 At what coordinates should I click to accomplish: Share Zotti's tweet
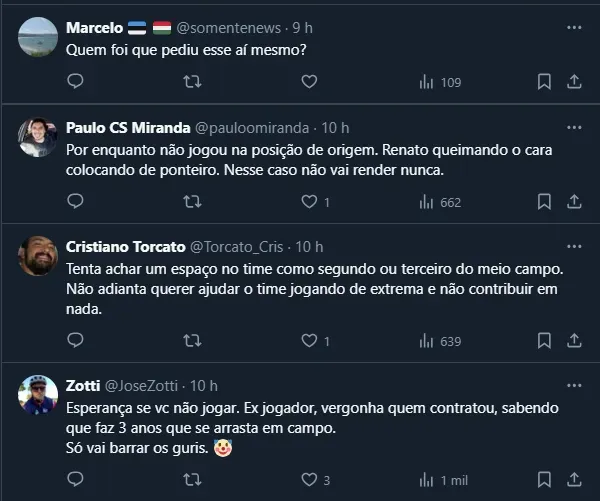point(575,480)
